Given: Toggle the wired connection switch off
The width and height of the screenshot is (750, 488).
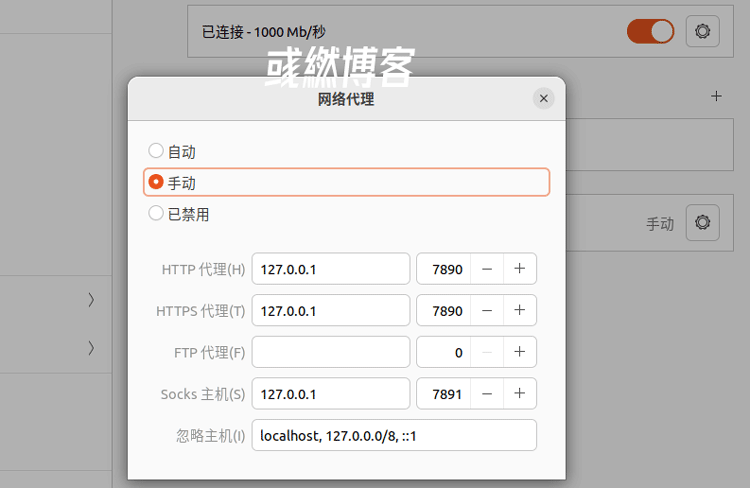Looking at the screenshot, I should point(650,31).
